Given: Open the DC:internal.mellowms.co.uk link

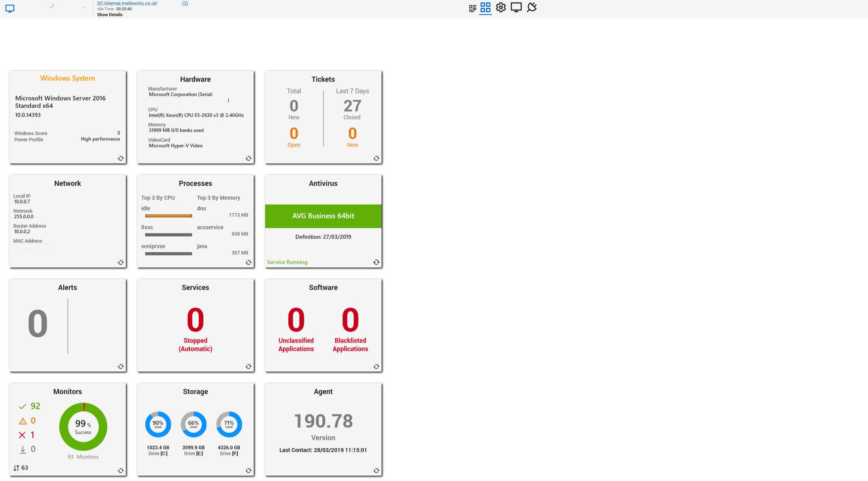Looking at the screenshot, I should 127,4.
